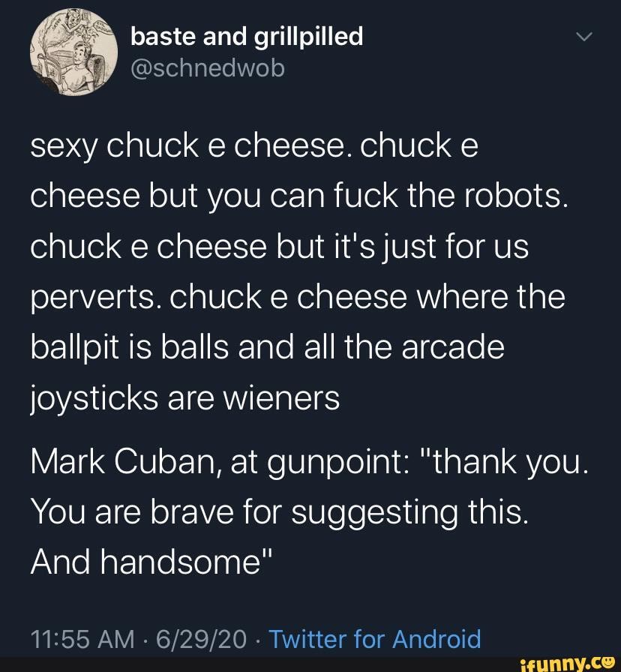This screenshot has width=621, height=672.
Task: Click the word "perverts" in the tweet
Action: tap(97, 298)
